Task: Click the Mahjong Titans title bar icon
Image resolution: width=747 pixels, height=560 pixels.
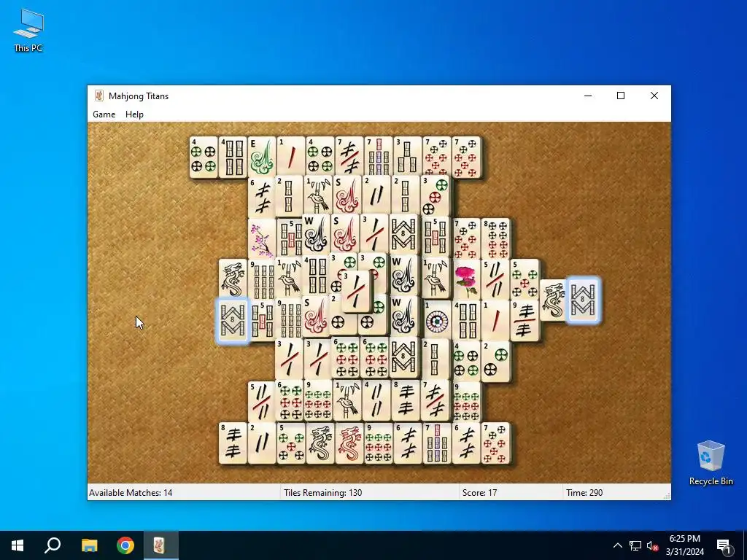Action: 99,96
